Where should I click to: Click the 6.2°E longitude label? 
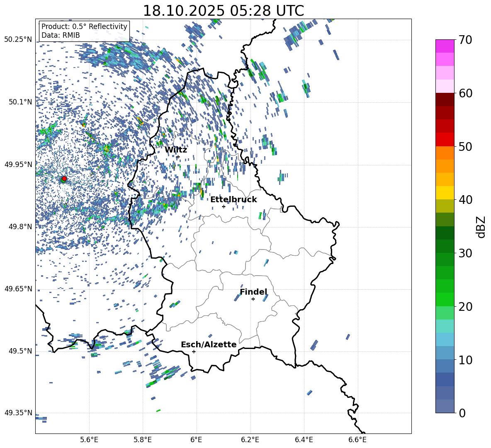click(250, 440)
